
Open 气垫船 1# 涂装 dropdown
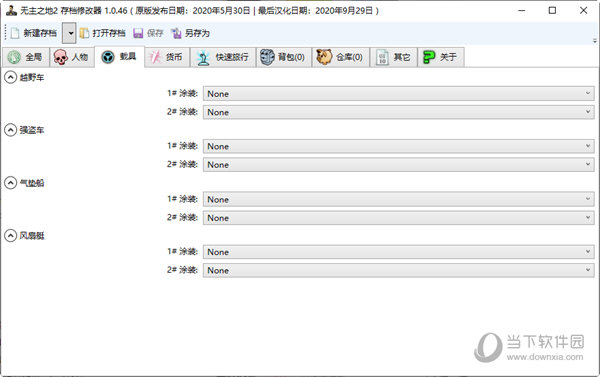pyautogui.click(x=398, y=199)
